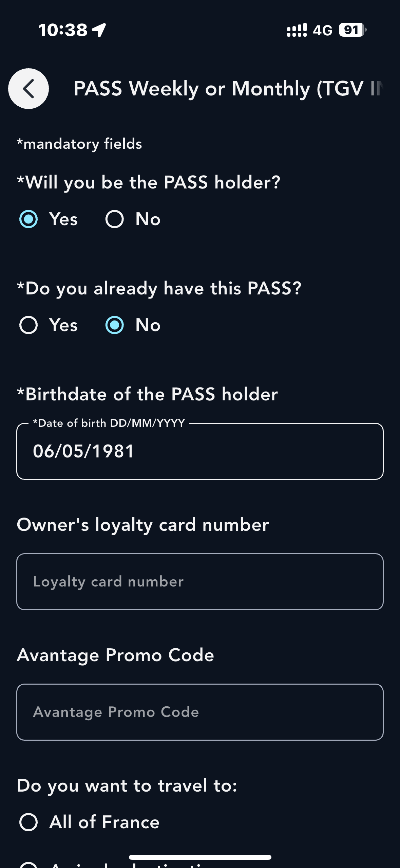Tap the 4G network indicator
Image resolution: width=400 pixels, height=868 pixels.
[322, 30]
